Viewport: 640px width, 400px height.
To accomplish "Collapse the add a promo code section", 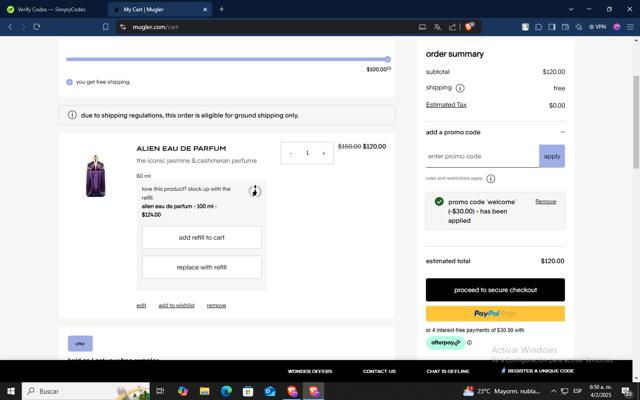I will pyautogui.click(x=562, y=132).
